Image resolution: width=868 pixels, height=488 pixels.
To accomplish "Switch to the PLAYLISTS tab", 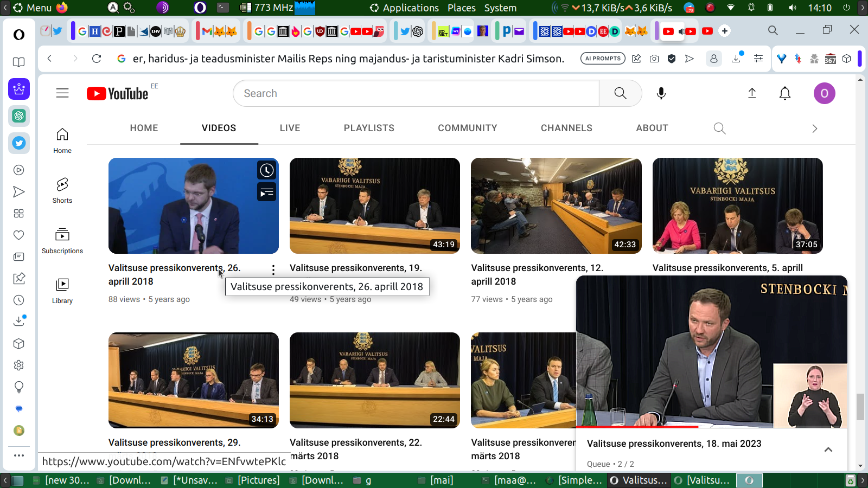I will pyautogui.click(x=369, y=128).
